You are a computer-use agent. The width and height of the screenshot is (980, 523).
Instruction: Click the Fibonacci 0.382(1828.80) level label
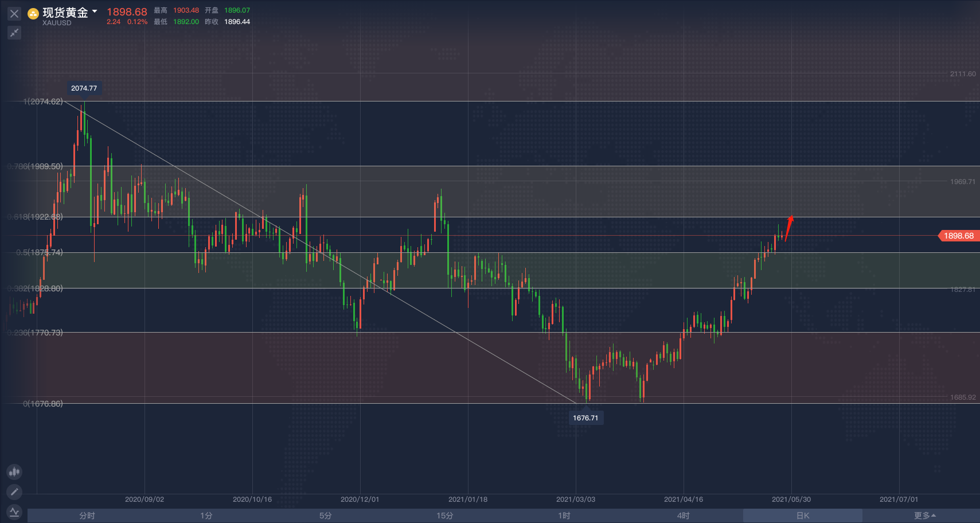click(x=36, y=288)
